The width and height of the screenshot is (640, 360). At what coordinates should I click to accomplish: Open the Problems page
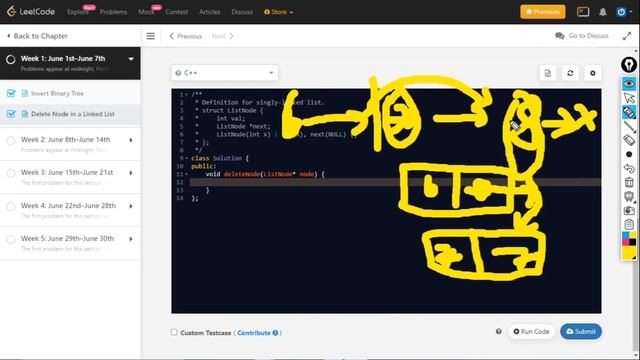[113, 12]
